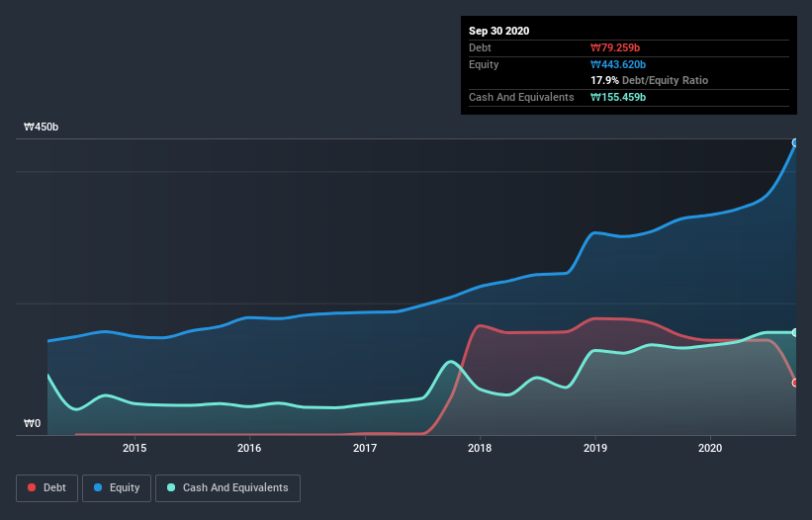The width and height of the screenshot is (812, 520).
Task: Click the red Debt legend dot
Action: coord(32,487)
